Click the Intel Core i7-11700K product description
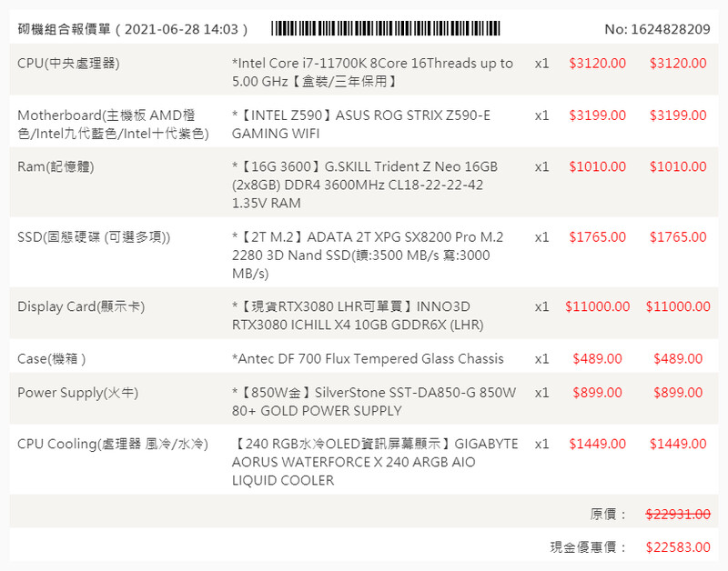728x571 pixels. click(372, 73)
